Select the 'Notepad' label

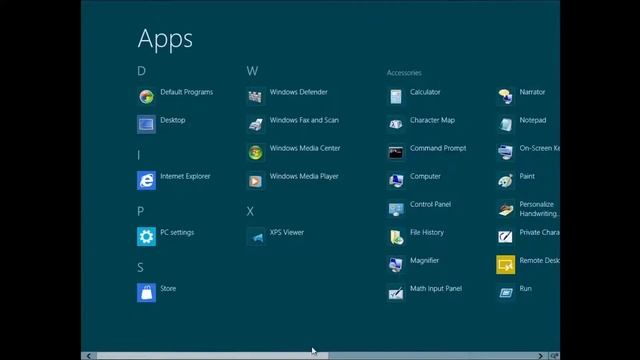click(533, 120)
